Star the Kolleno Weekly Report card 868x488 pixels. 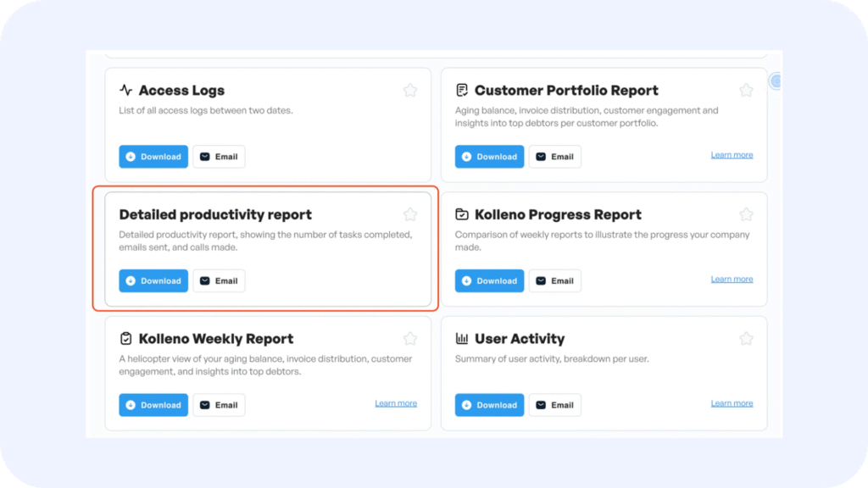[410, 339]
